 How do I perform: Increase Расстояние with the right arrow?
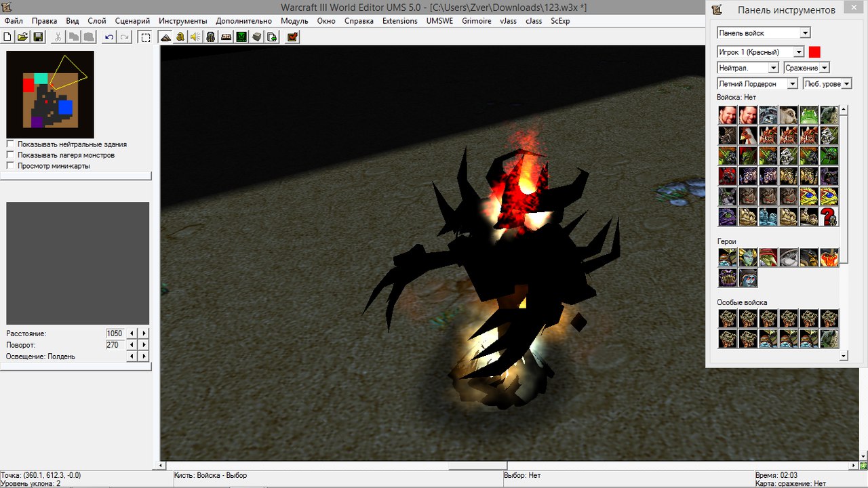144,333
